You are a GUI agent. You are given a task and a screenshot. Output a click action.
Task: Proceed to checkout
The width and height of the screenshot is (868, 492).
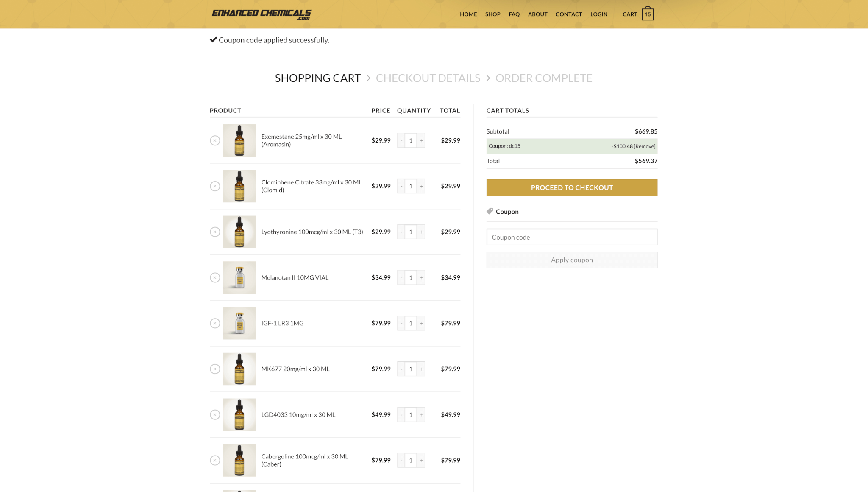pos(572,187)
